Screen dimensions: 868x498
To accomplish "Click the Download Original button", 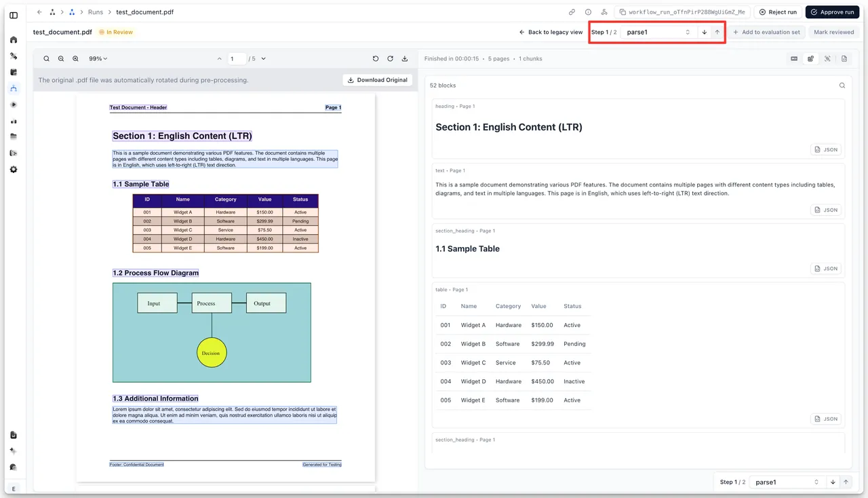I will [x=378, y=79].
